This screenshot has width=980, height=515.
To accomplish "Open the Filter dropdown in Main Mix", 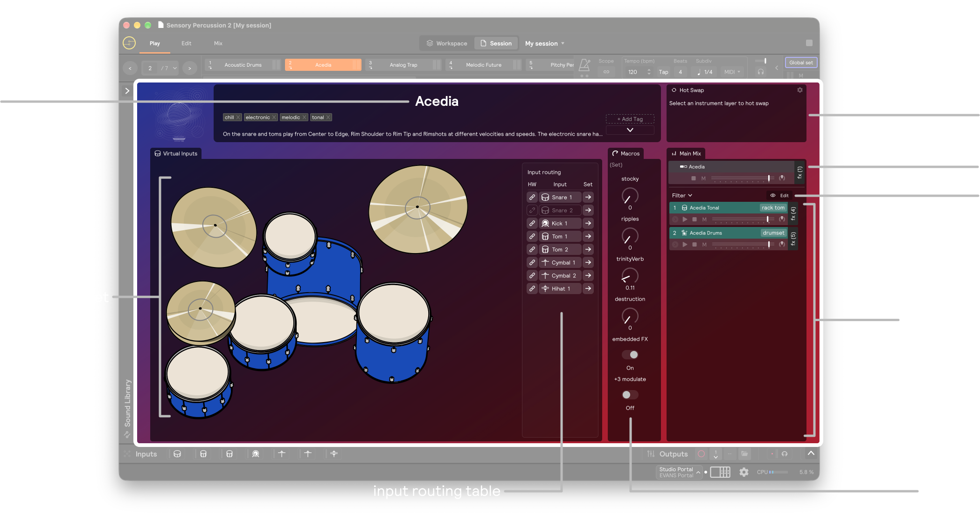I will coord(682,195).
